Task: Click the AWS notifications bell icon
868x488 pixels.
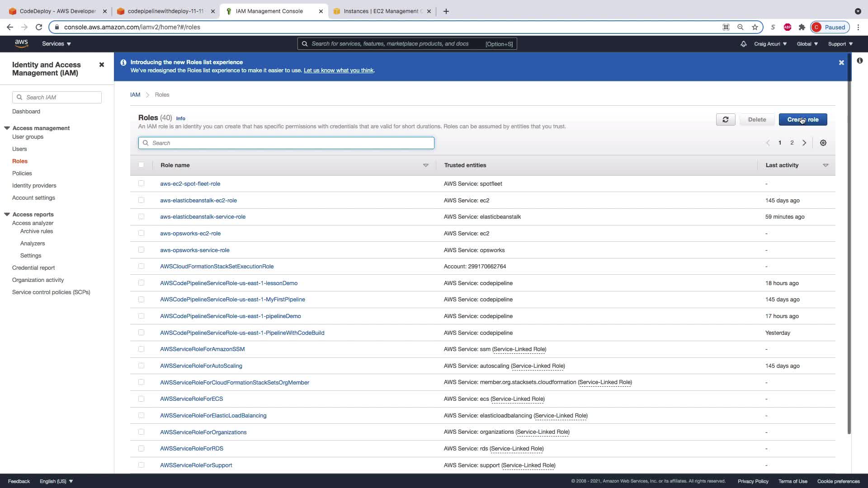Action: point(743,44)
